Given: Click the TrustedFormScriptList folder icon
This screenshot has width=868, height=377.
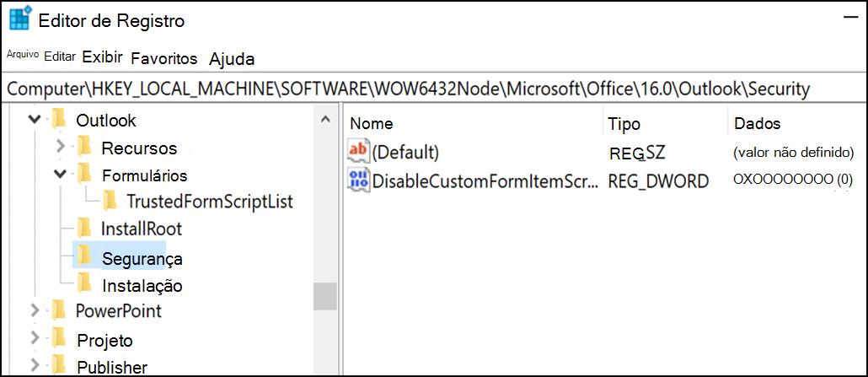Looking at the screenshot, I should pyautogui.click(x=110, y=201).
